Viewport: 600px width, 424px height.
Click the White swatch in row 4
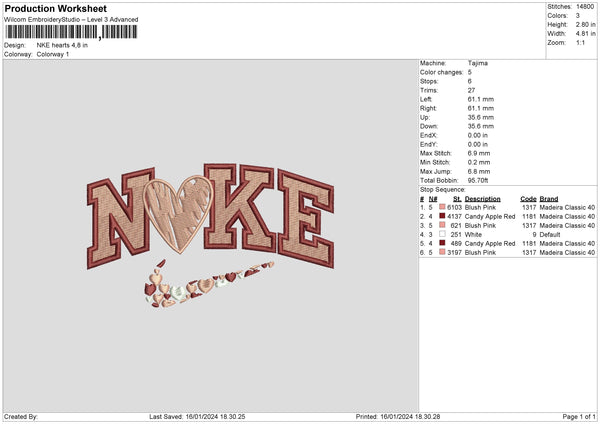coord(442,234)
